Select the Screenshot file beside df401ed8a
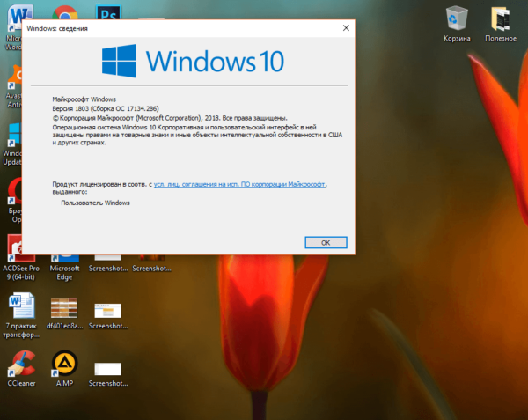The height and width of the screenshot is (420, 528). [x=108, y=316]
